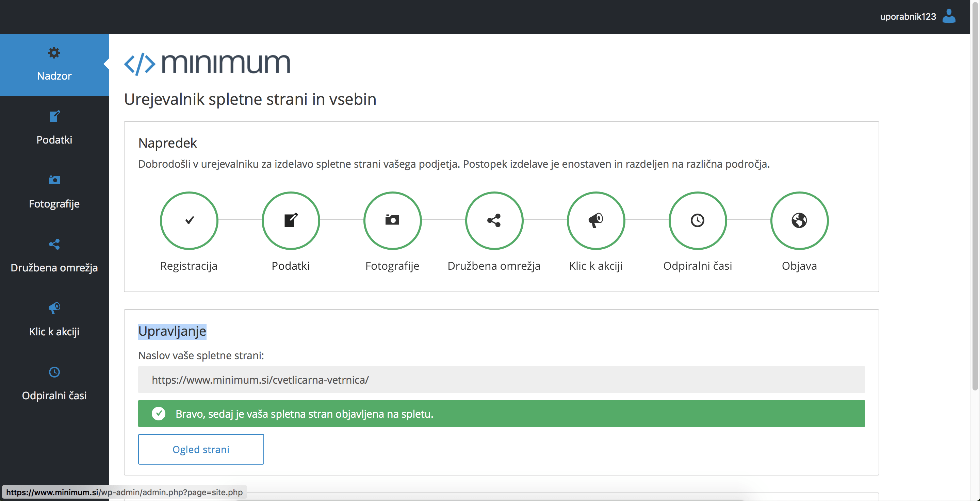Viewport: 980px width, 501px height.
Task: Click the Upravljanje highlighted heading
Action: 172,332
